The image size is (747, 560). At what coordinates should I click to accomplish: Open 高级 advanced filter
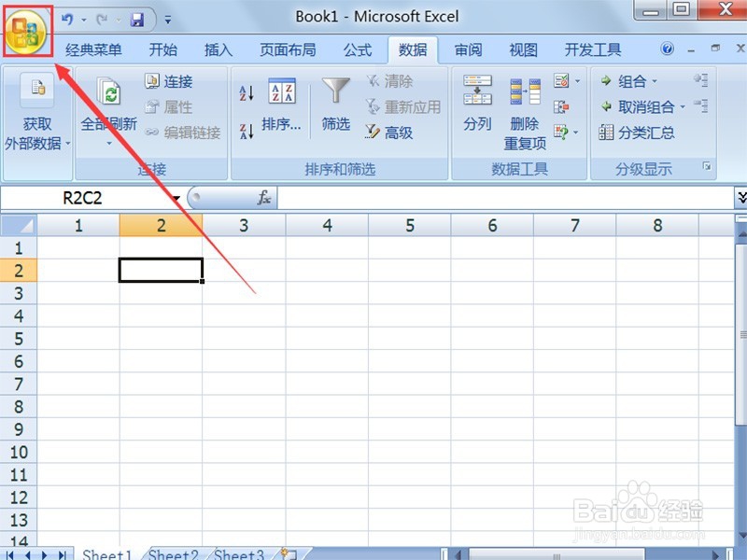(x=388, y=133)
